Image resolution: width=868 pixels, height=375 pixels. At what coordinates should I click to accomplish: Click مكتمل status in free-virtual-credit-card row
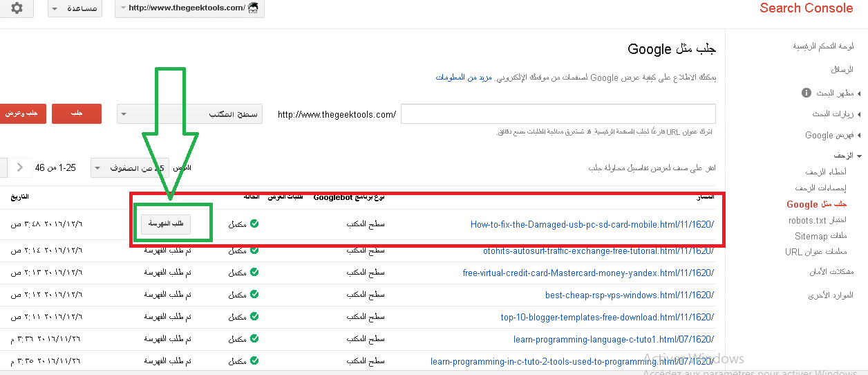click(x=237, y=273)
